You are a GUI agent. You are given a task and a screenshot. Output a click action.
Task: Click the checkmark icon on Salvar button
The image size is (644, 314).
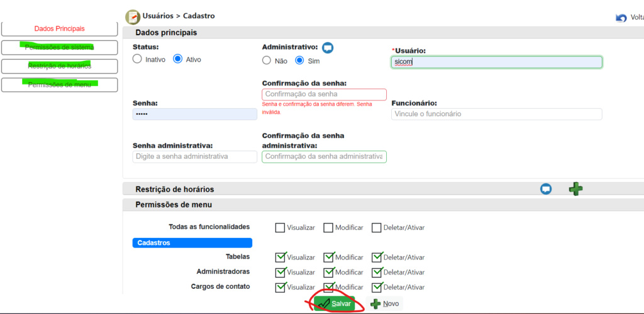coord(324,303)
